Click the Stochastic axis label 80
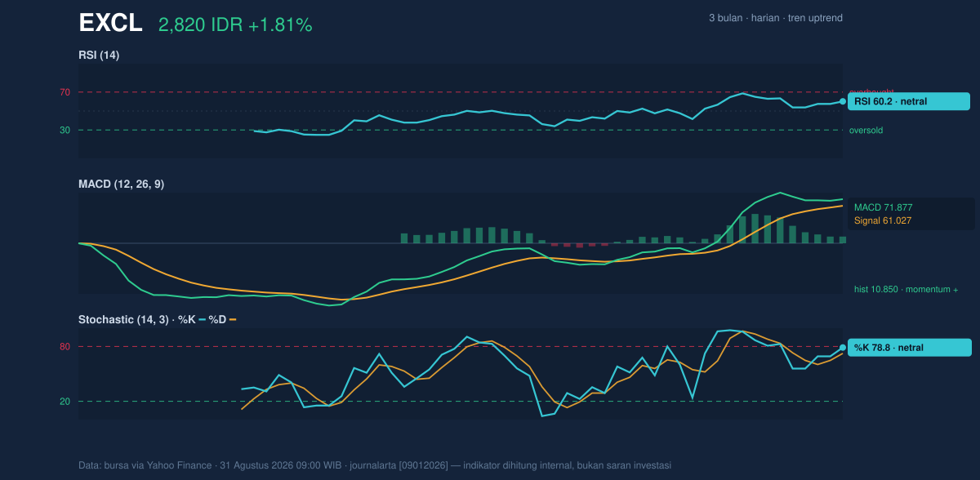 click(x=65, y=347)
